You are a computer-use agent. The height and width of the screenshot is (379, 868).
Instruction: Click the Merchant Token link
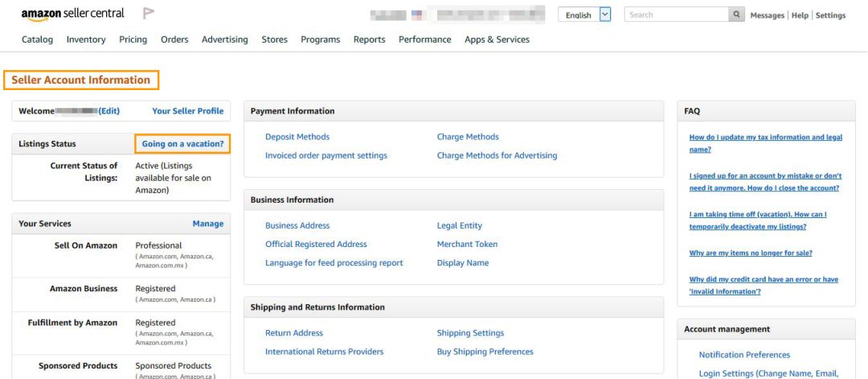point(467,244)
